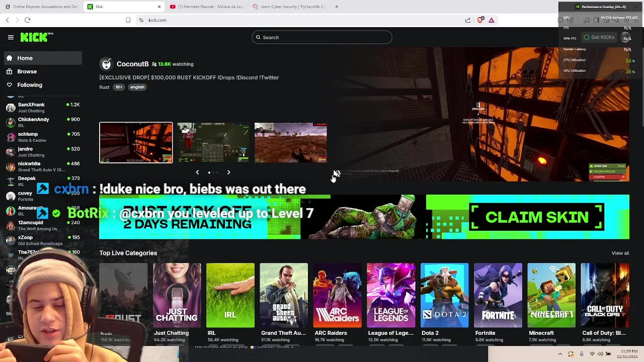
Task: Open CoconutB channel name link
Action: [x=133, y=64]
